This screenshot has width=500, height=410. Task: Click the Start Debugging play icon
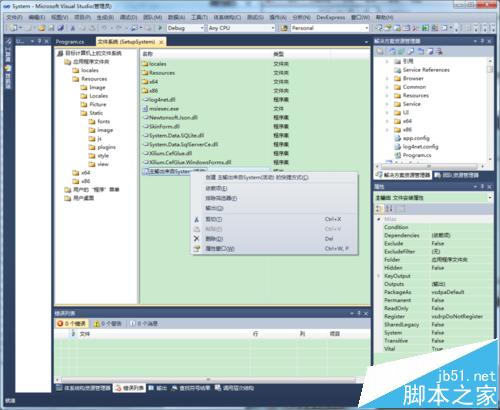[160, 28]
